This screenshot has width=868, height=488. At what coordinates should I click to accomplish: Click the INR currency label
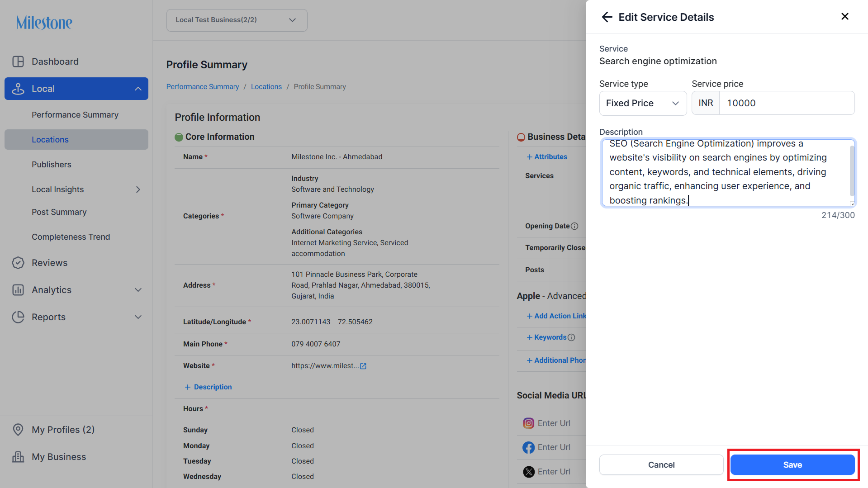pyautogui.click(x=706, y=103)
